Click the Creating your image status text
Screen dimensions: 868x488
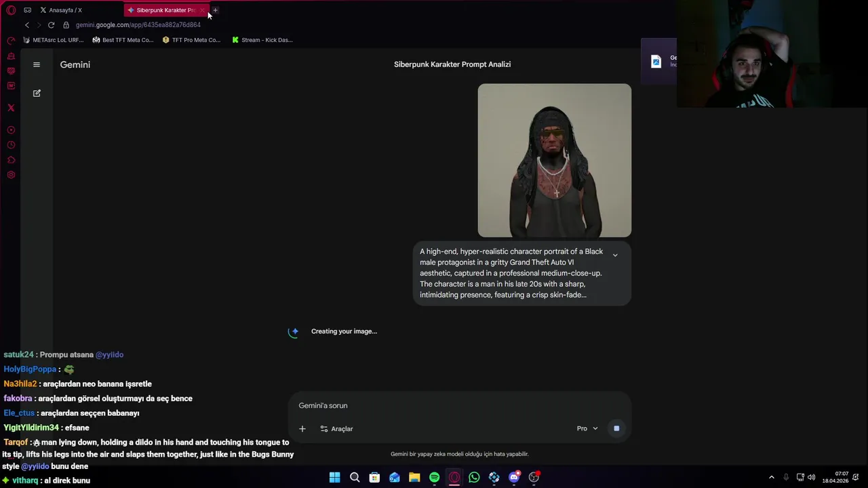click(x=344, y=331)
